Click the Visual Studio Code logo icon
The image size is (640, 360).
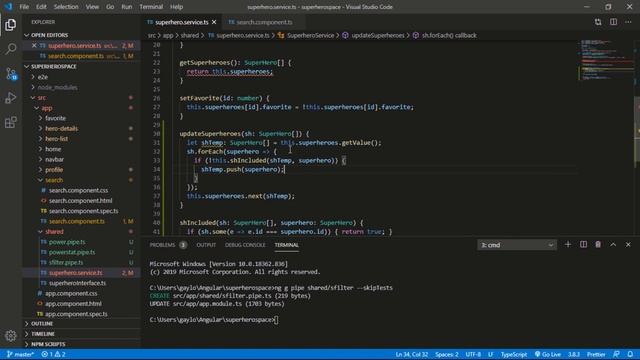8,7
